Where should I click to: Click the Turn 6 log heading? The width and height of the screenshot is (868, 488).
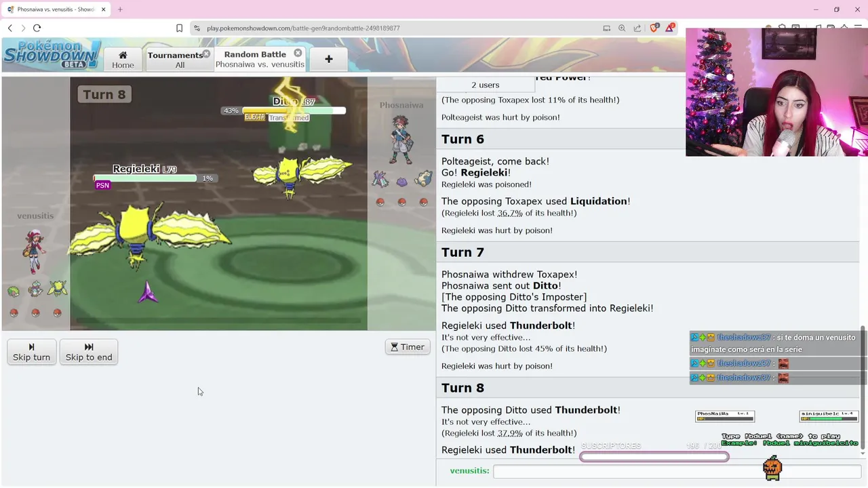coord(462,139)
